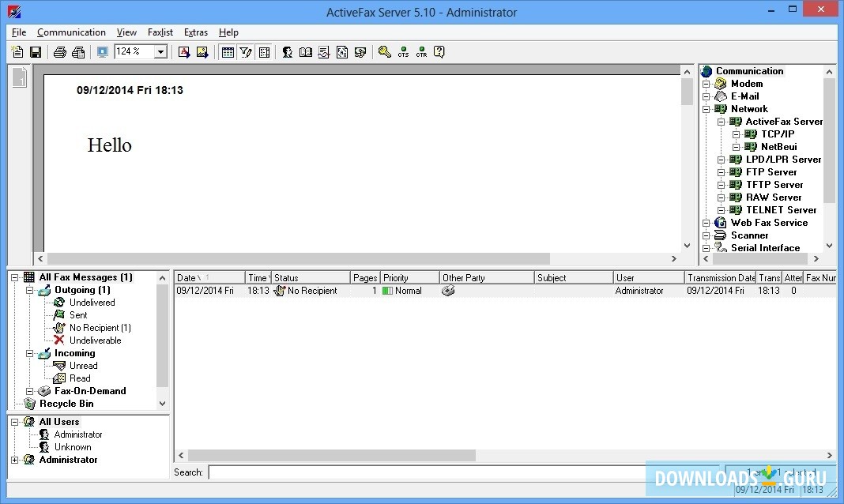
Task: Click the save floppy disk icon
Action: 36,52
